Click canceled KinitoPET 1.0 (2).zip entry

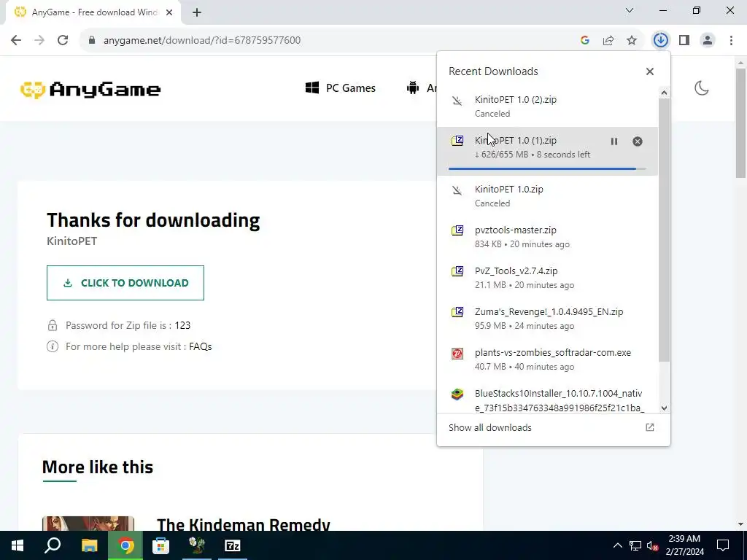[x=547, y=106]
